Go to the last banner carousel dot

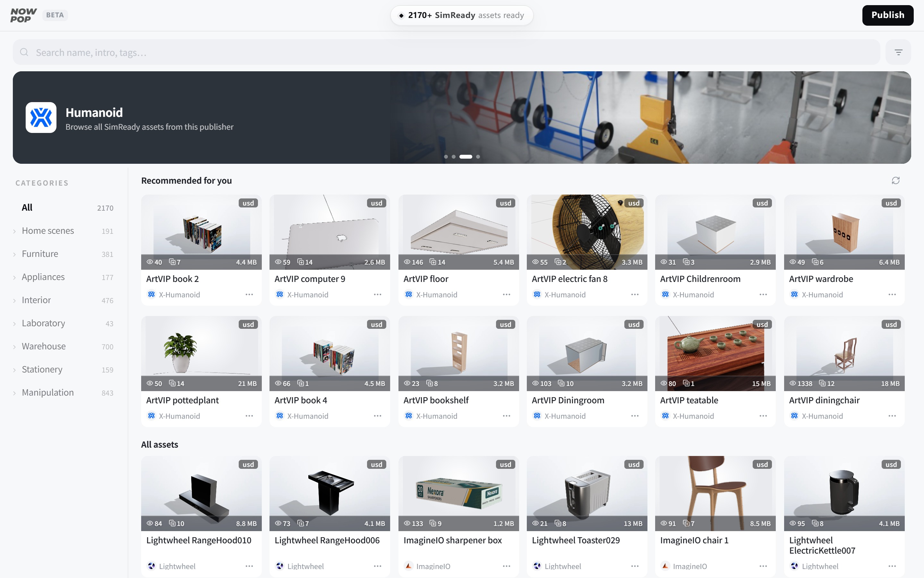(x=478, y=157)
